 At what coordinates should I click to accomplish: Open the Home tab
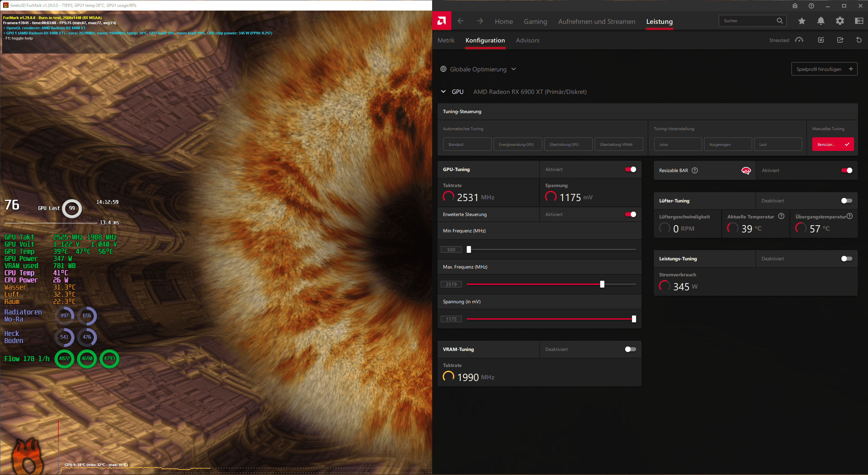click(504, 21)
